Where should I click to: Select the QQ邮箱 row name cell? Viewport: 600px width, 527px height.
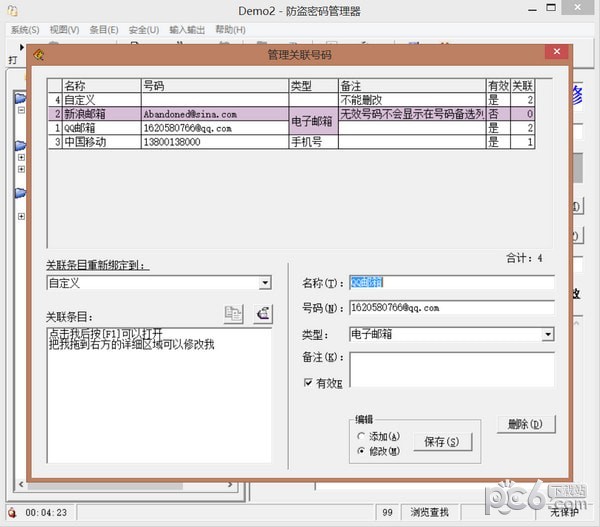pos(101,128)
